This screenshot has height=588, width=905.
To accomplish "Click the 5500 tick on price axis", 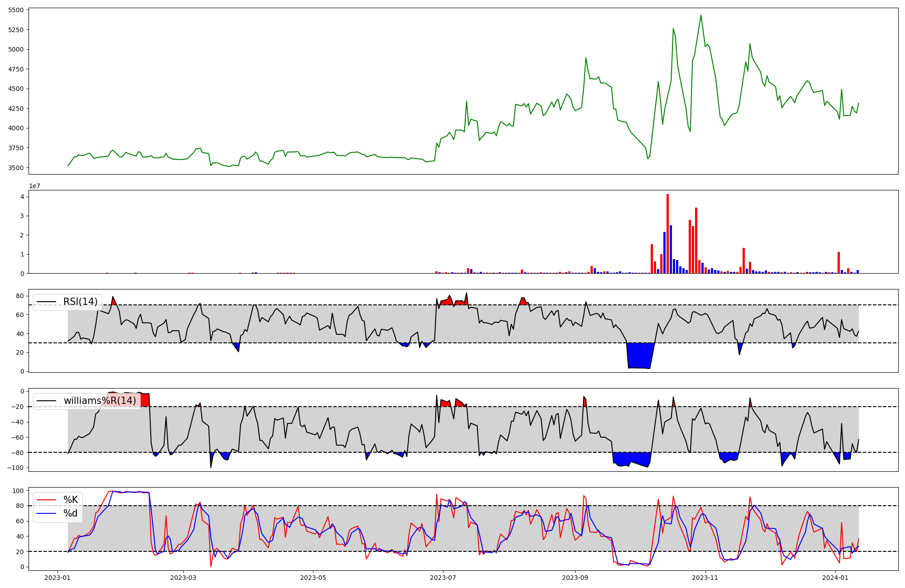I will 16,10.
